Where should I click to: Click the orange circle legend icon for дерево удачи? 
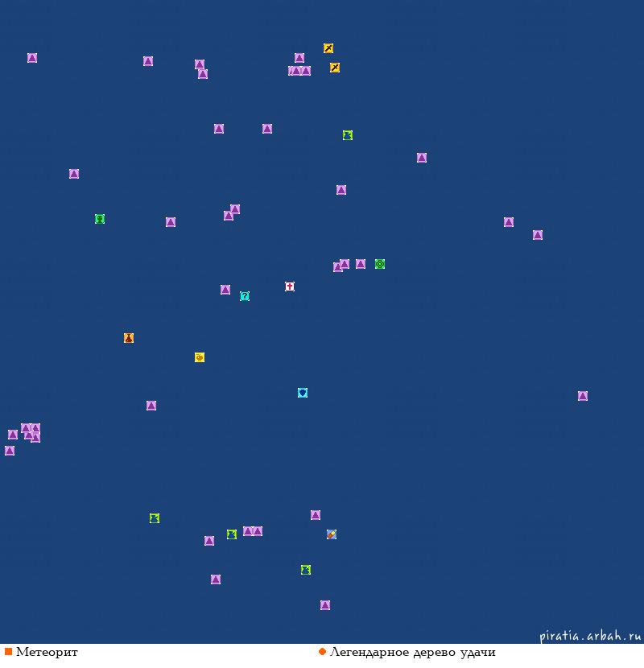pyautogui.click(x=322, y=651)
